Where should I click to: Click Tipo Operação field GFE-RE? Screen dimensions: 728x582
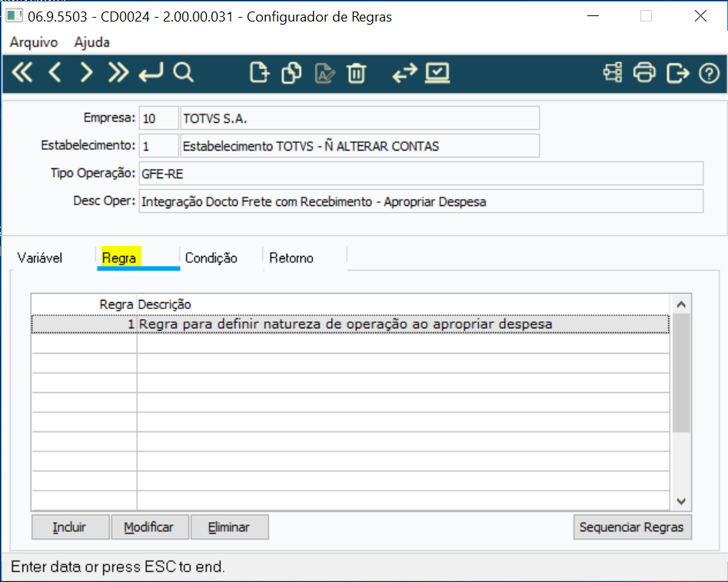[421, 173]
